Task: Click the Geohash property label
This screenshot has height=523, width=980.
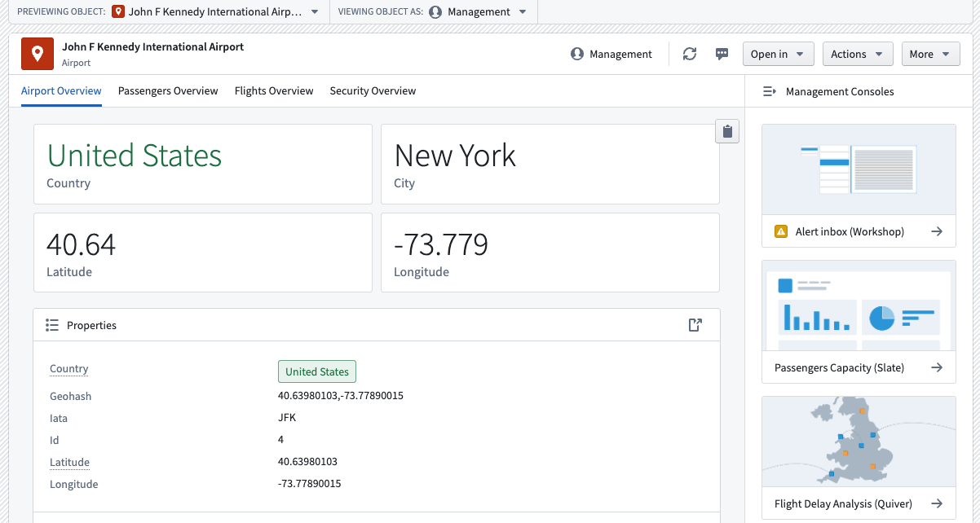Action: coord(71,396)
